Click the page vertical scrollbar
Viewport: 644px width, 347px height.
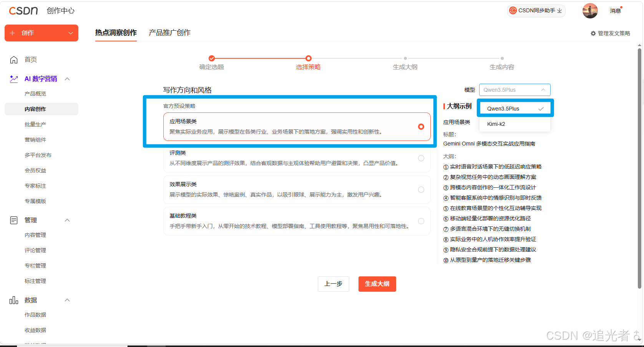(x=639, y=168)
